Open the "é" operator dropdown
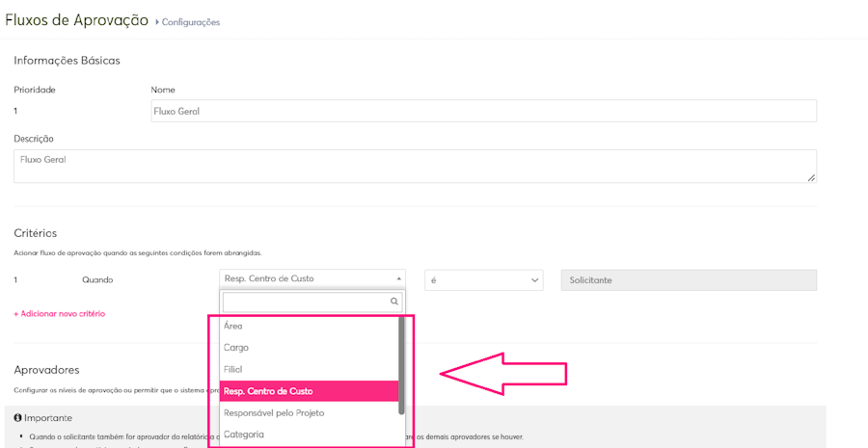Viewport: 868px width, 448px height. (482, 280)
